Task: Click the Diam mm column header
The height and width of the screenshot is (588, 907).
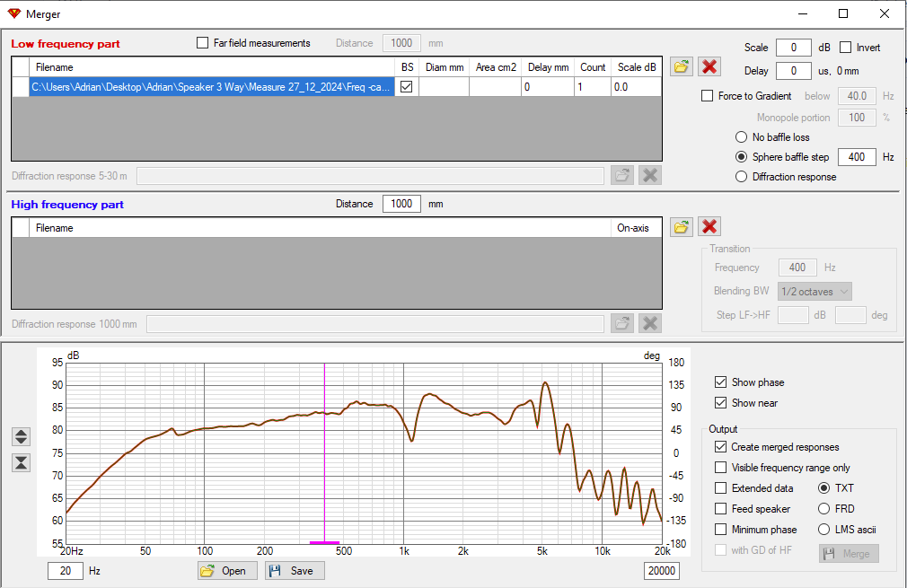Action: pos(445,67)
